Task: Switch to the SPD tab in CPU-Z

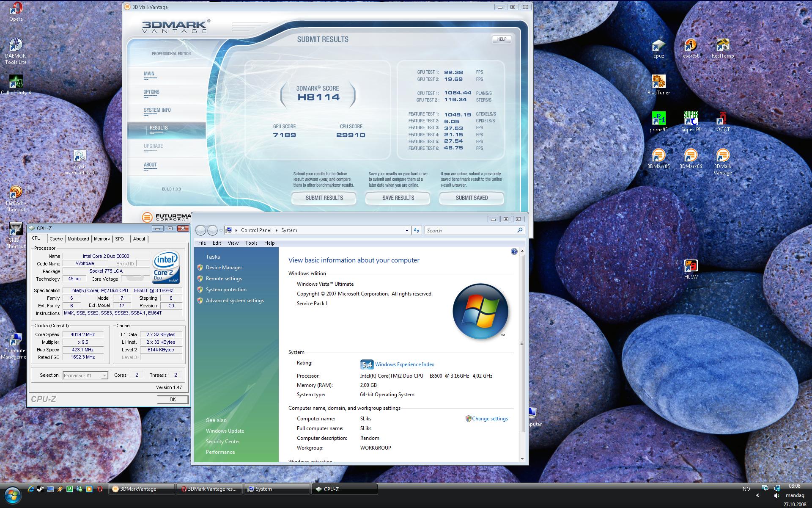Action: (x=120, y=239)
